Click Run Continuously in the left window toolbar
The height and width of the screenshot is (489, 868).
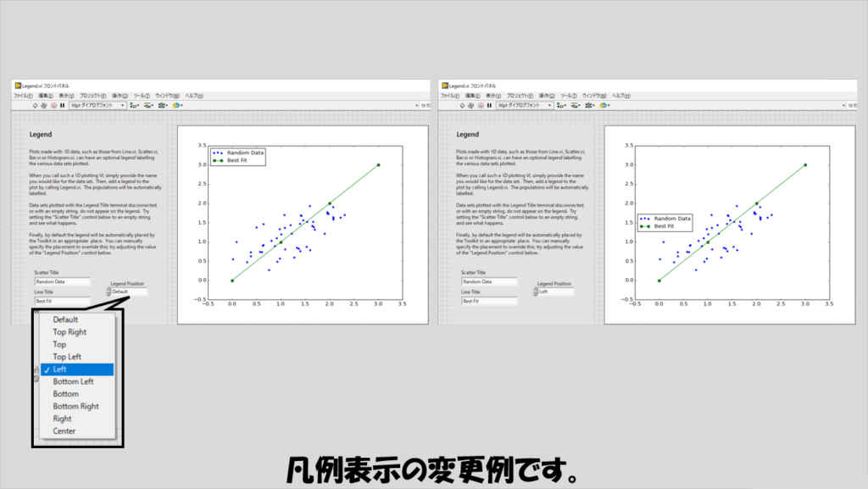coord(44,106)
